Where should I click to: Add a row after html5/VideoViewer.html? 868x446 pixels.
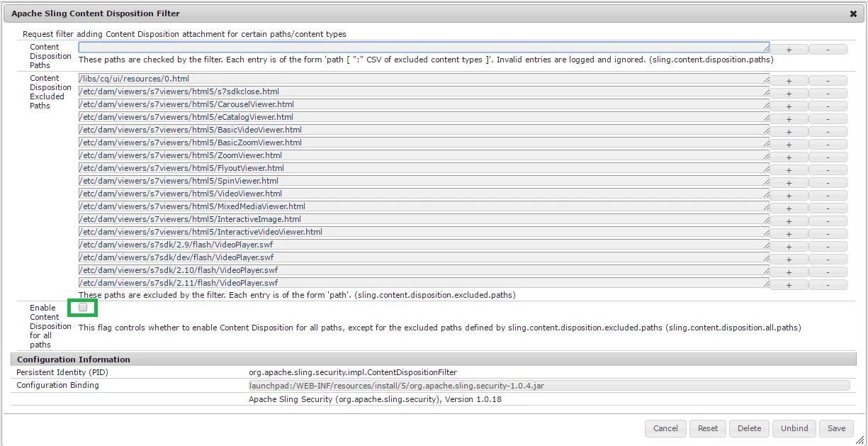(x=789, y=196)
